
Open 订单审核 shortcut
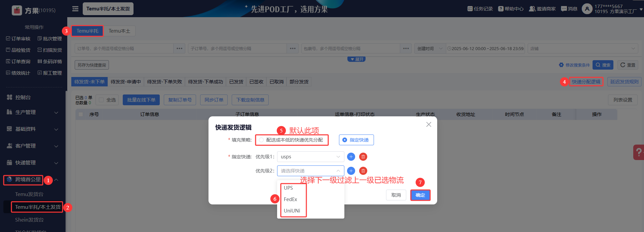18,39
